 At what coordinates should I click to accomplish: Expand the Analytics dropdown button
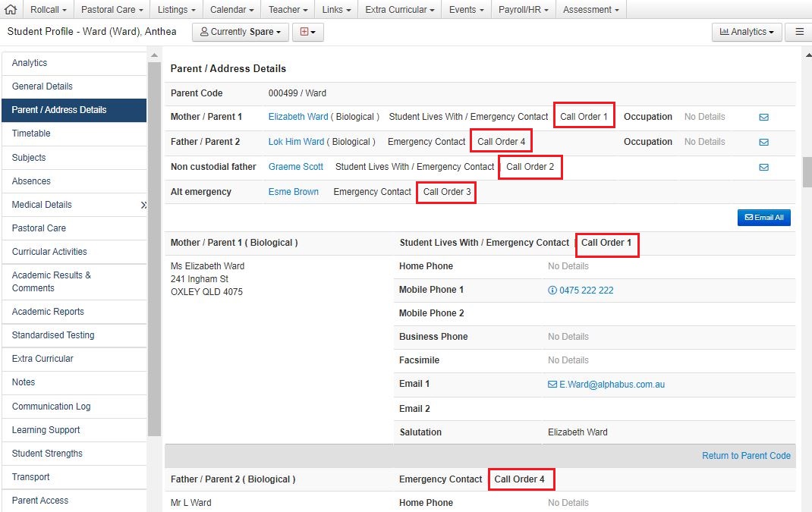click(746, 32)
